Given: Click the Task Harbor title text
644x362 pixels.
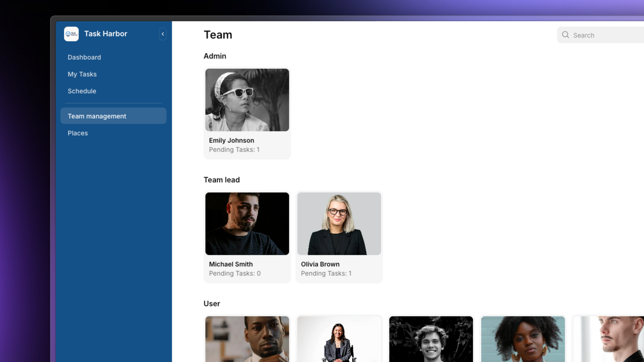Looking at the screenshot, I should click(106, 34).
